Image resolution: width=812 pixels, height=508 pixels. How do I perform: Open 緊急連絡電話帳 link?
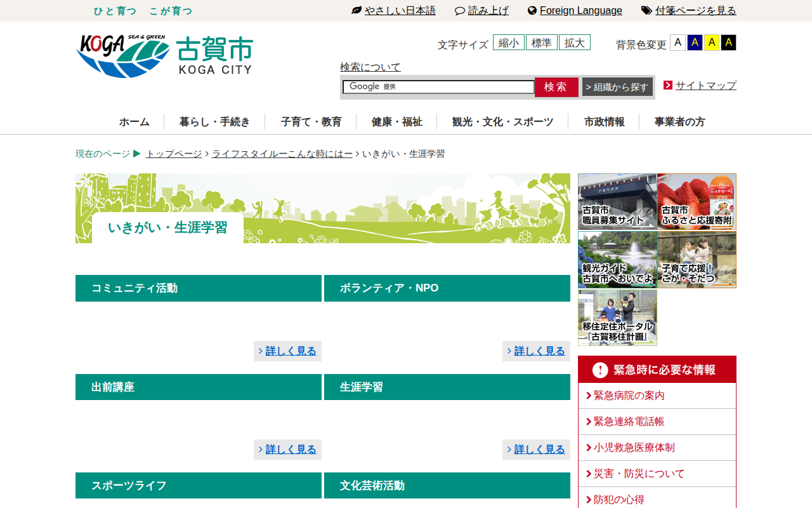pyautogui.click(x=629, y=422)
